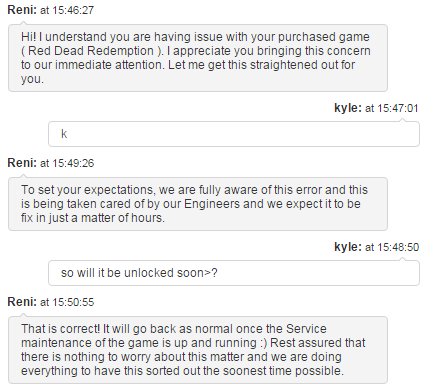Viewport: 442px width, 388px height.
Task: Select the 'To set your expectations' message
Action: [x=198, y=204]
